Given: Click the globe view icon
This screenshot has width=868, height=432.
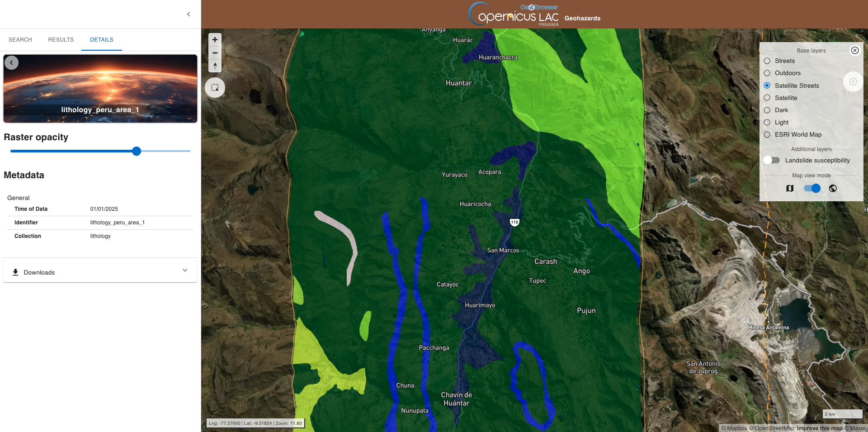Looking at the screenshot, I should (833, 188).
